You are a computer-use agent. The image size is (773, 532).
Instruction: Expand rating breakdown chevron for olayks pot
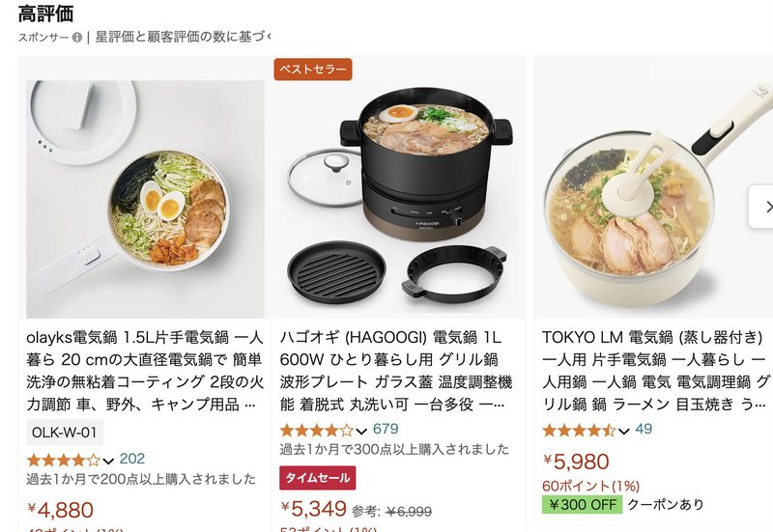[108, 462]
